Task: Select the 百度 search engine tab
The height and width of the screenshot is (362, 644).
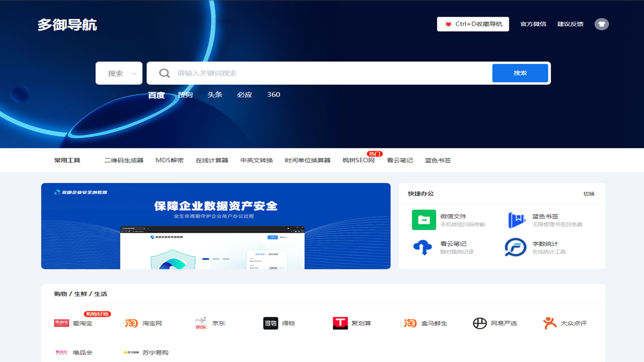Action: [x=156, y=95]
